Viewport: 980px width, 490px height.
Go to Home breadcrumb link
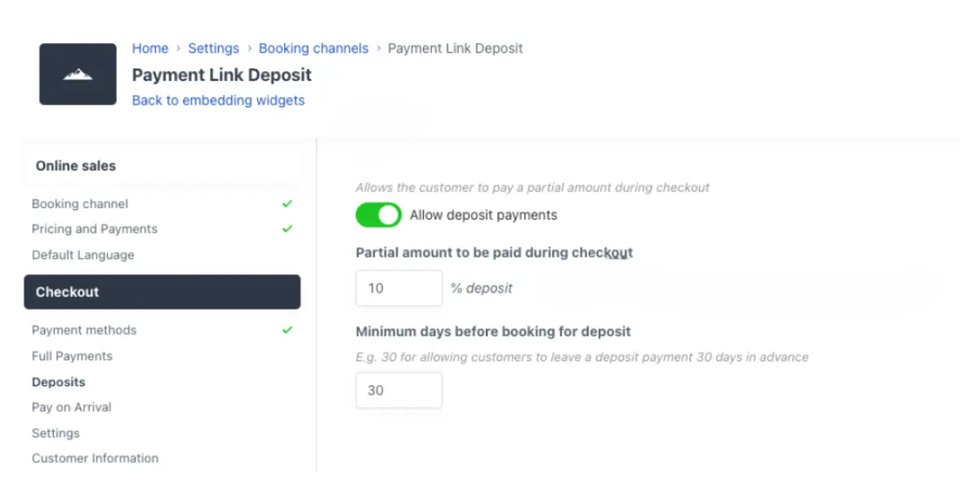coord(150,48)
